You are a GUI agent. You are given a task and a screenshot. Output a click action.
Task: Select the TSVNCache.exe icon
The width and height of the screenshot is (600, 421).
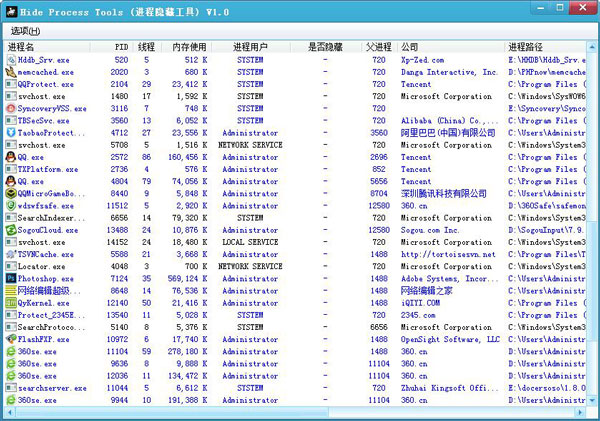click(x=11, y=254)
